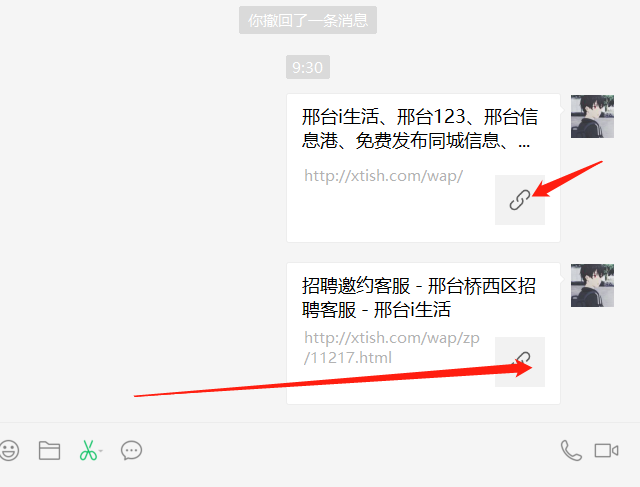The height and width of the screenshot is (487, 640).
Task: Click sender avatar beside first link message
Action: [592, 116]
